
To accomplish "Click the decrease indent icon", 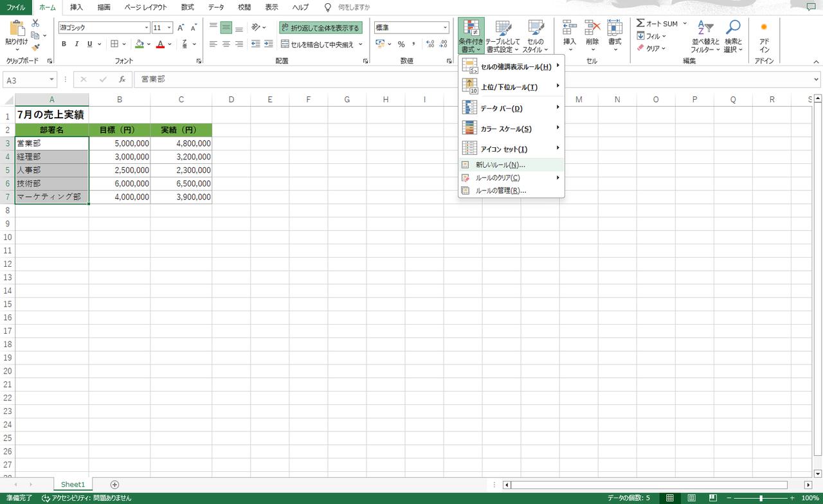I will (256, 44).
